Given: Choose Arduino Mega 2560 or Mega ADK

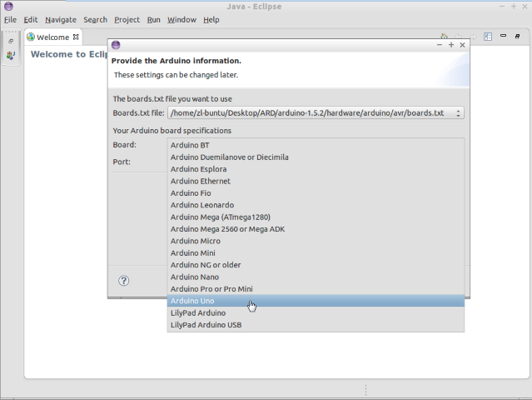Looking at the screenshot, I should pos(316,229).
